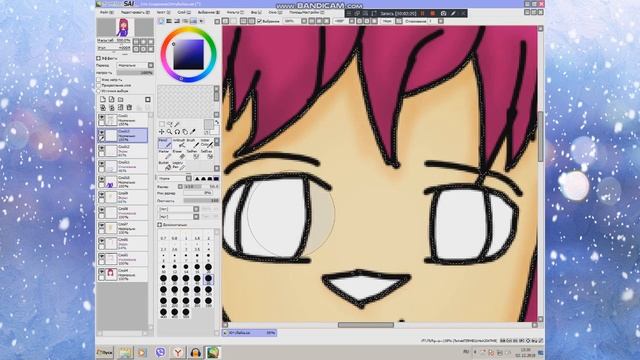Click the new linework layer icon
Image resolution: width=640 pixels, height=360 pixels.
pos(111,99)
